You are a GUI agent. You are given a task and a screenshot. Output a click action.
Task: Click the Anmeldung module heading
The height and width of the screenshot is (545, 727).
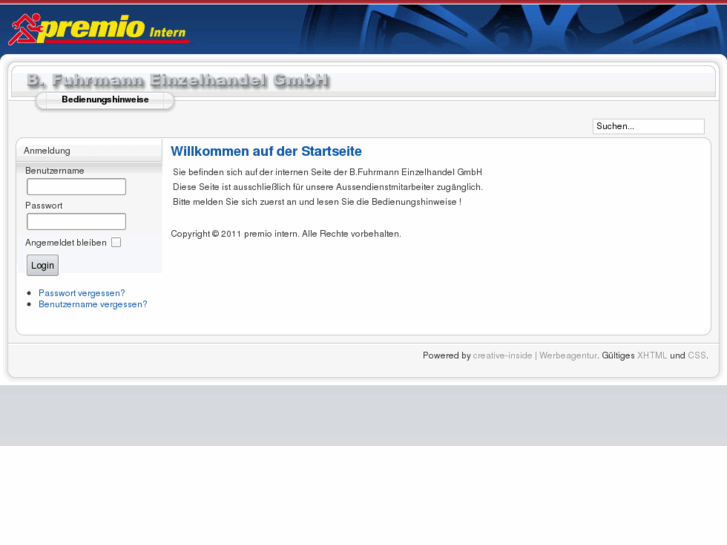47,151
